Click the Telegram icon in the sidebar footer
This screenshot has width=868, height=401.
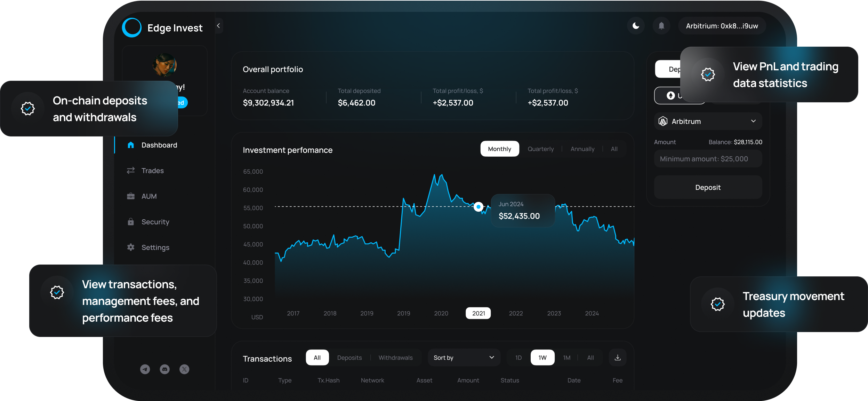pyautogui.click(x=145, y=369)
